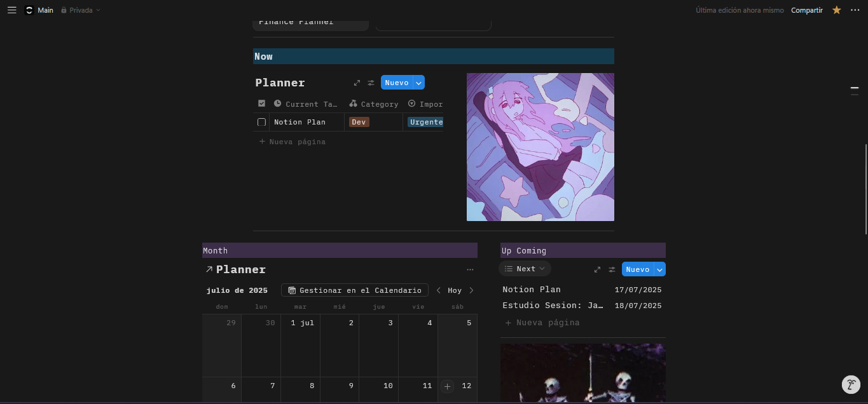Go to next month arrow
The height and width of the screenshot is (404, 868).
coord(471,290)
